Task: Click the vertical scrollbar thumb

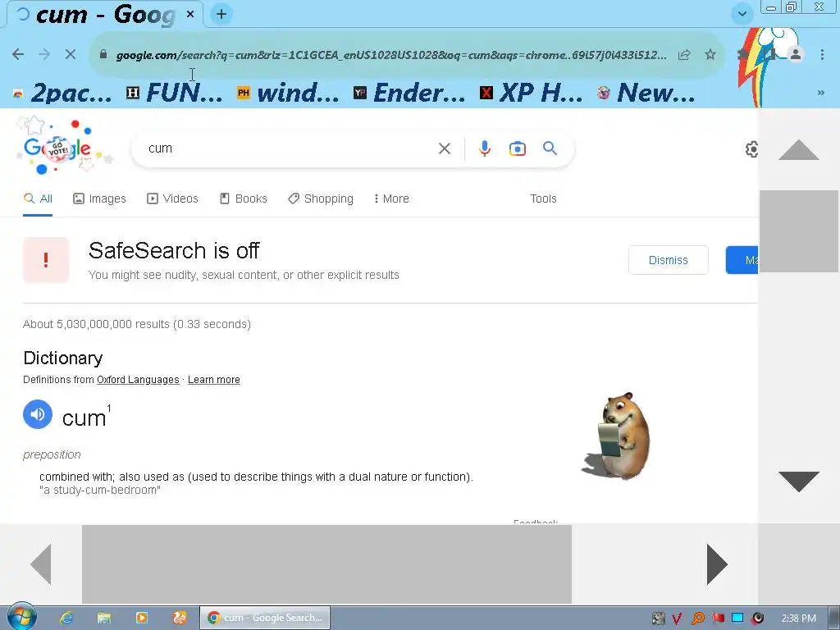Action: point(799,231)
